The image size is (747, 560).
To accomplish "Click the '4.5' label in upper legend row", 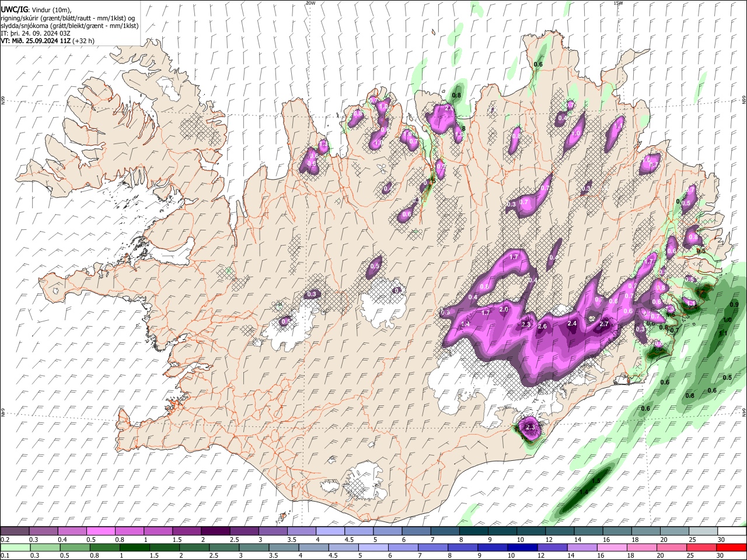I will point(349,540).
